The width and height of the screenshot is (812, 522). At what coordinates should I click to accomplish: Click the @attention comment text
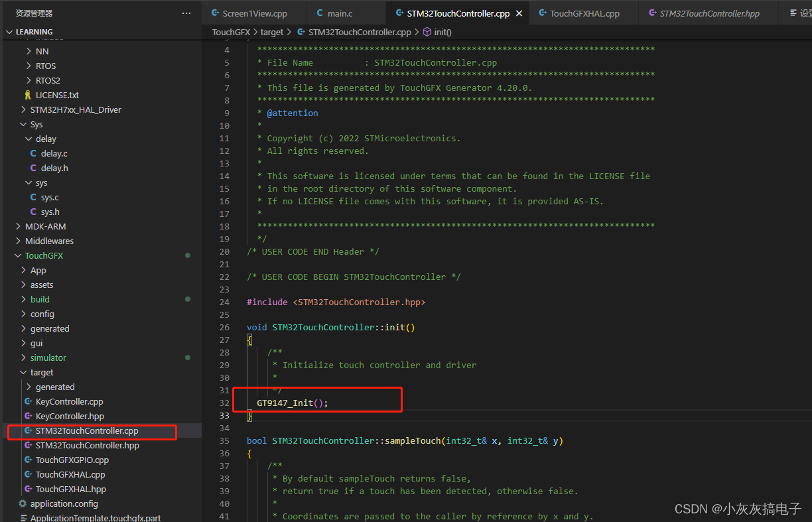(x=293, y=113)
